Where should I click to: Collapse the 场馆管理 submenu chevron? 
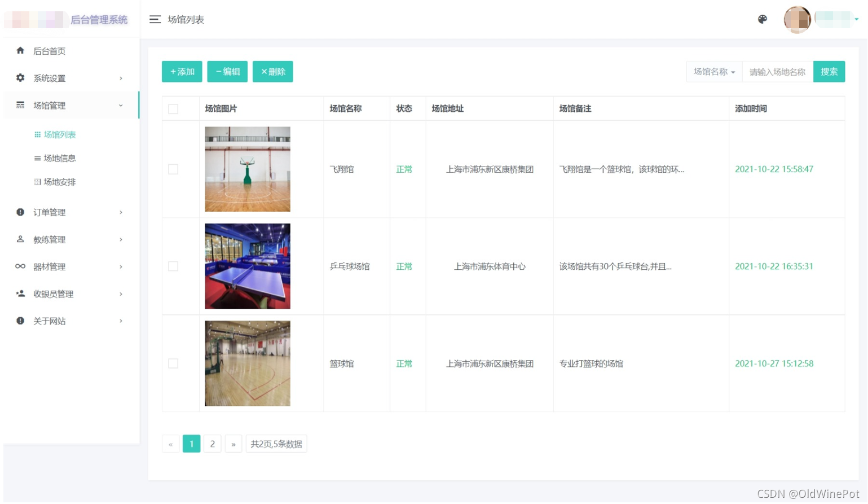click(121, 106)
